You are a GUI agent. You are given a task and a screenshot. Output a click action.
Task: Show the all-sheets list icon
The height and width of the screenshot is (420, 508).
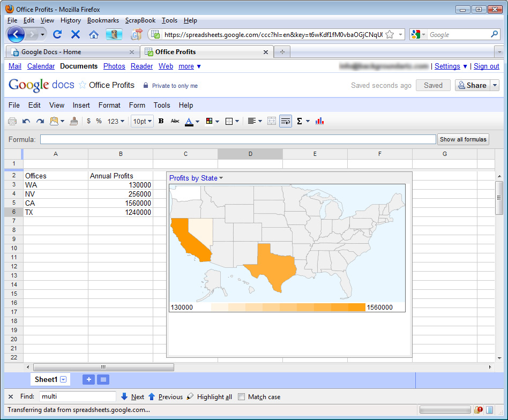coord(103,379)
